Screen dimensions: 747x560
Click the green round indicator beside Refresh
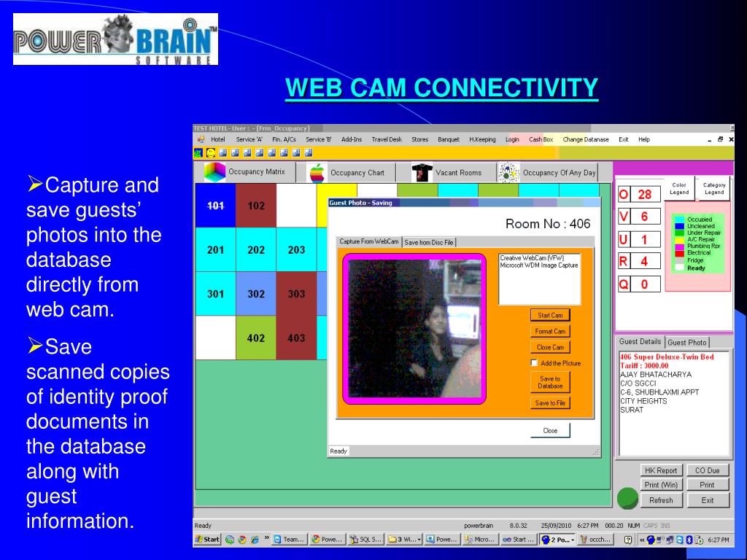[x=627, y=498]
